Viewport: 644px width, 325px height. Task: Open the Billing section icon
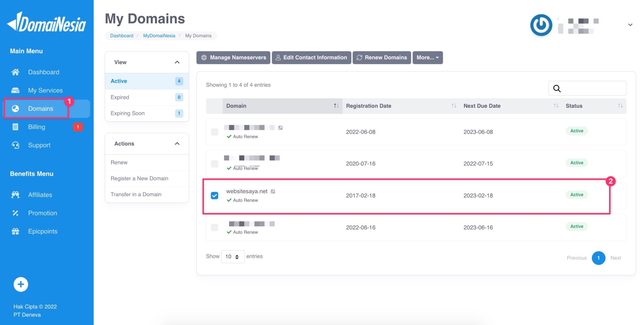15,127
